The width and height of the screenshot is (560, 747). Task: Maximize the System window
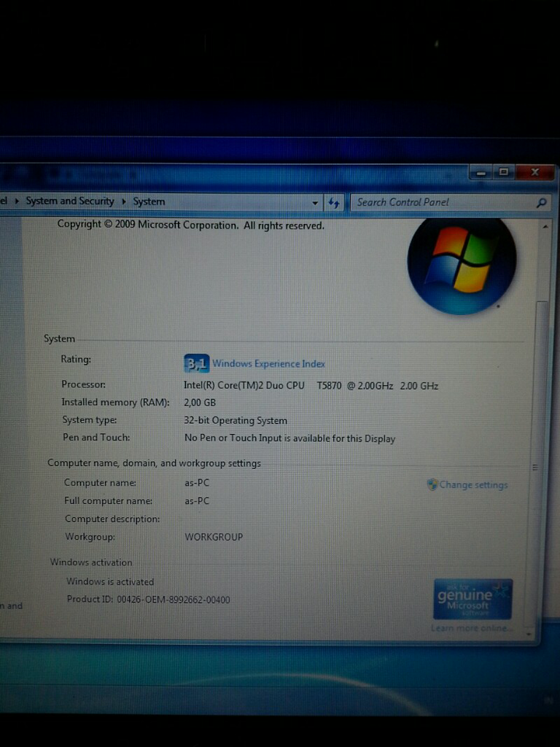tap(504, 172)
